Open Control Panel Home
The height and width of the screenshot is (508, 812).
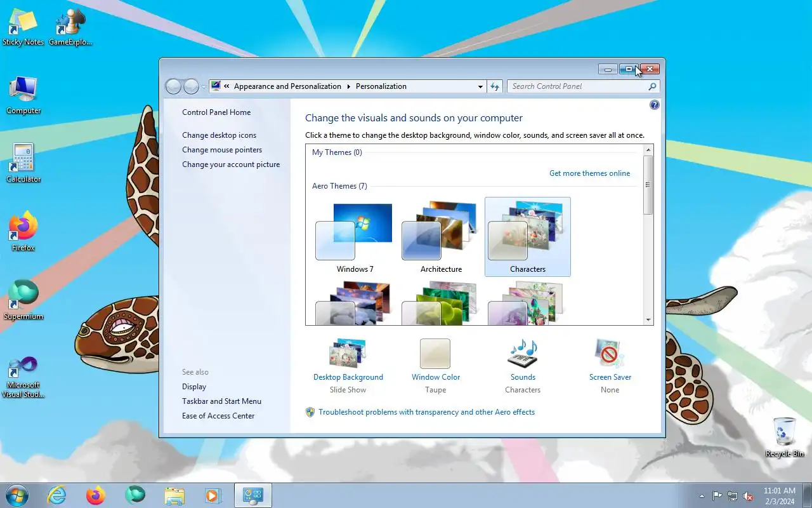(x=216, y=112)
